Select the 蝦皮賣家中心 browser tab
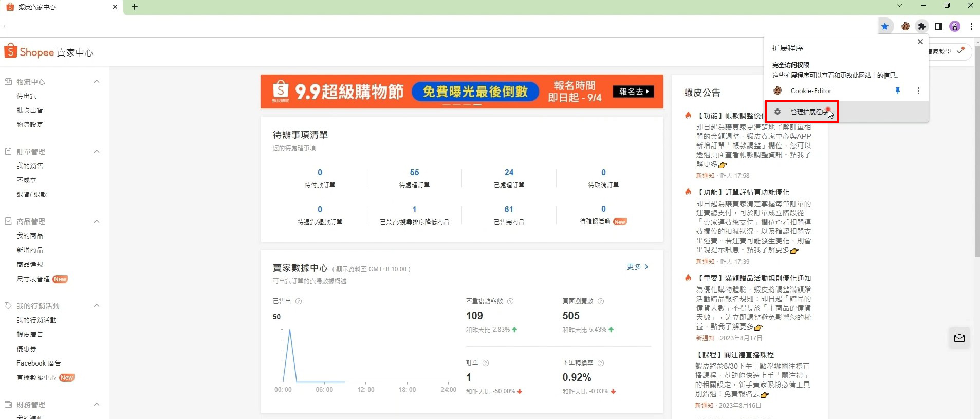The height and width of the screenshot is (419, 980). point(62,7)
